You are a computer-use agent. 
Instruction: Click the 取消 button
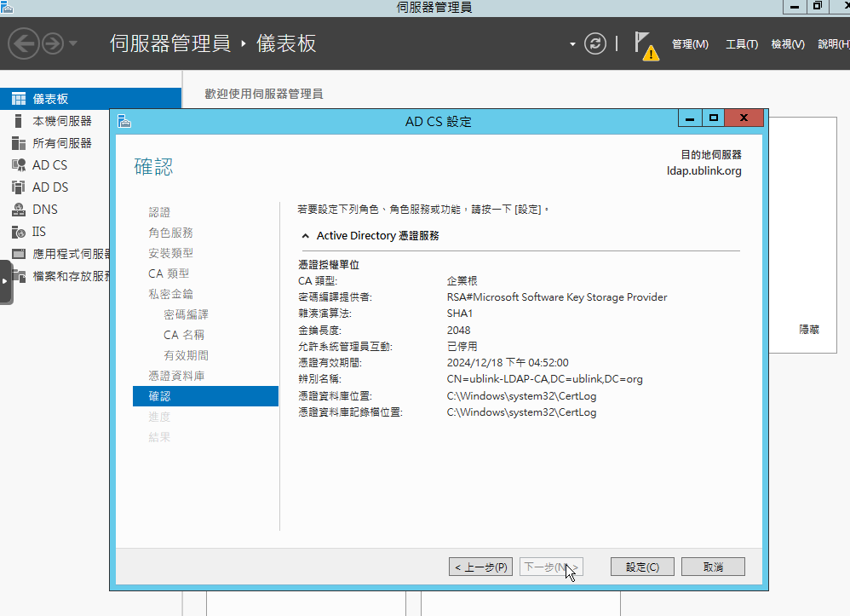713,567
